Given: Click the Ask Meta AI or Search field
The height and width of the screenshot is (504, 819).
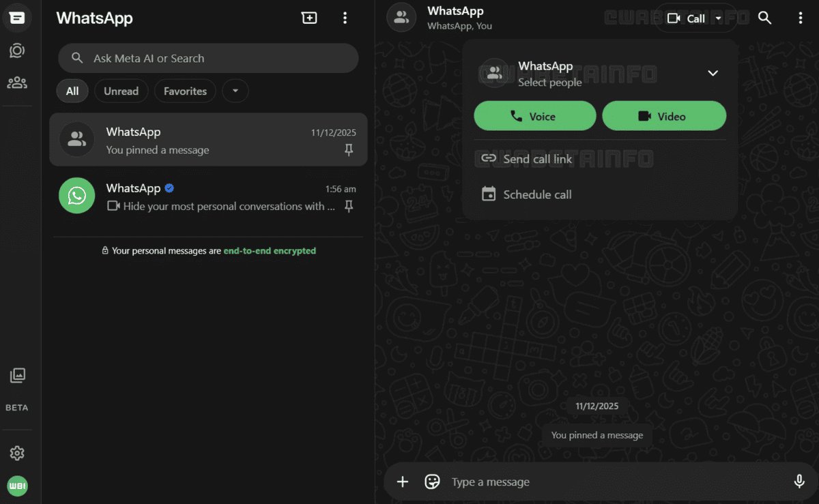Looking at the screenshot, I should pyautogui.click(x=208, y=59).
